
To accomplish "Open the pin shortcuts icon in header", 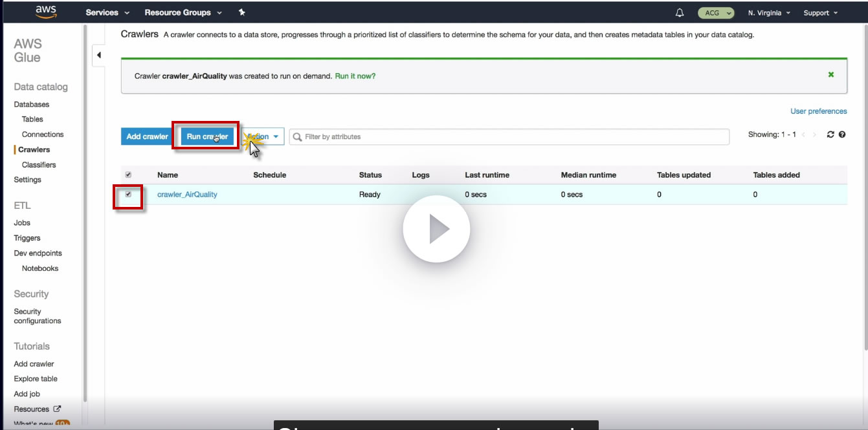I will [x=242, y=12].
